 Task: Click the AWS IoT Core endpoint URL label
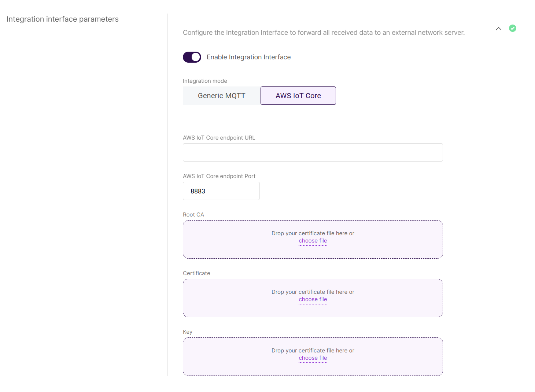[x=219, y=137]
